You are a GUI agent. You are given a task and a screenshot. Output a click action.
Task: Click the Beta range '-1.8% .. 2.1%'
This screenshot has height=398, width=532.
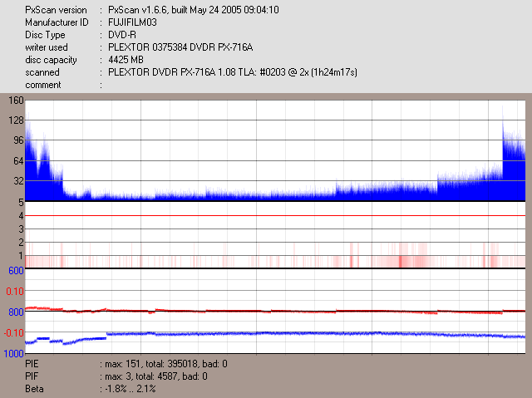(x=131, y=389)
